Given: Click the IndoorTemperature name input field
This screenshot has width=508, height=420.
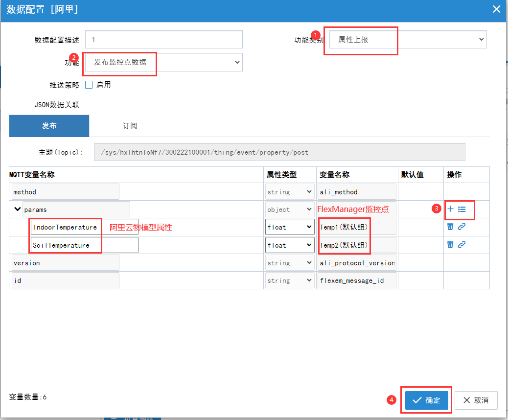Looking at the screenshot, I should [84, 227].
